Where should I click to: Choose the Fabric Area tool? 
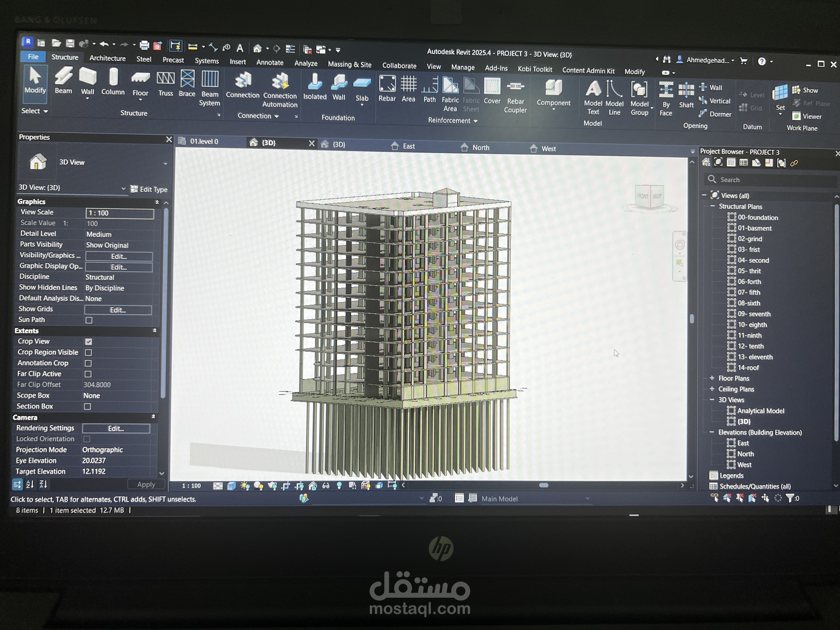450,95
